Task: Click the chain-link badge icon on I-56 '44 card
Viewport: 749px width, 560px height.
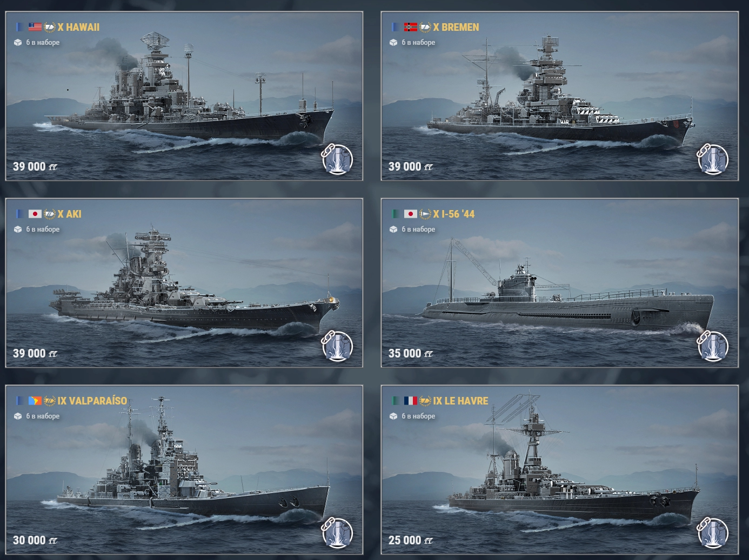Action: click(712, 346)
